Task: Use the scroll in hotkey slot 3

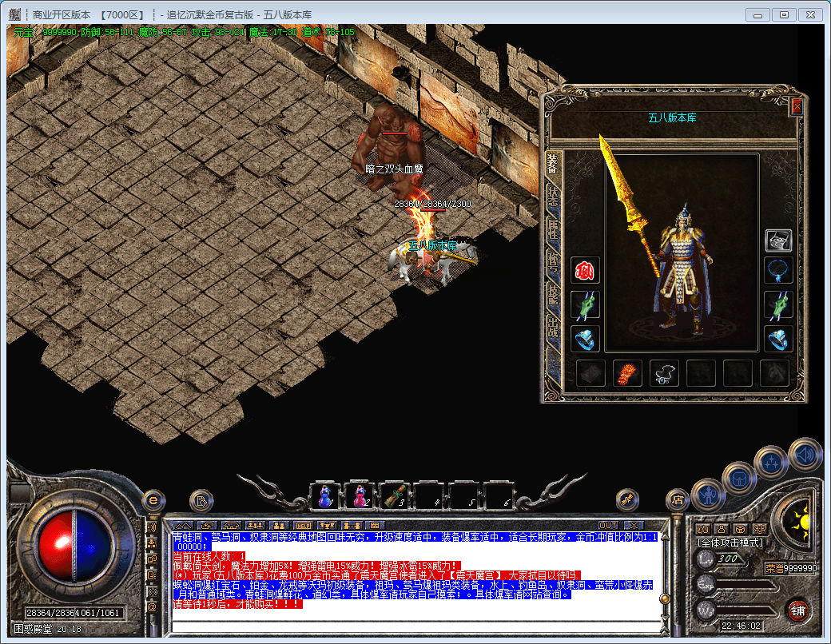Action: [395, 497]
